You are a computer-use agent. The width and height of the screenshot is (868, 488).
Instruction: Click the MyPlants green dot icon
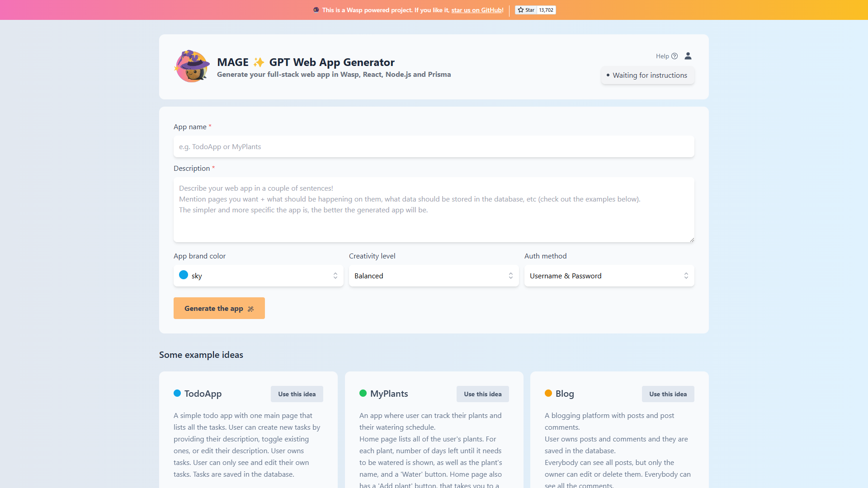(x=363, y=393)
